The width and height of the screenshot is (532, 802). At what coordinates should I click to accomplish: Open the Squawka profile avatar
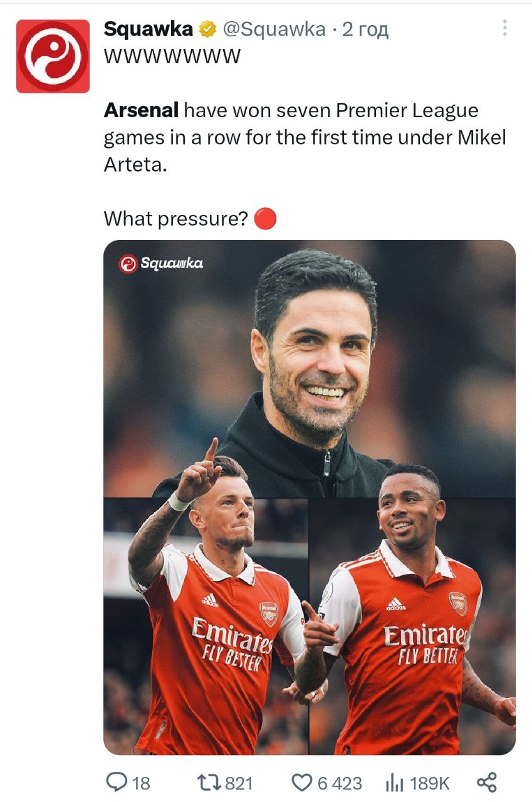(x=53, y=56)
